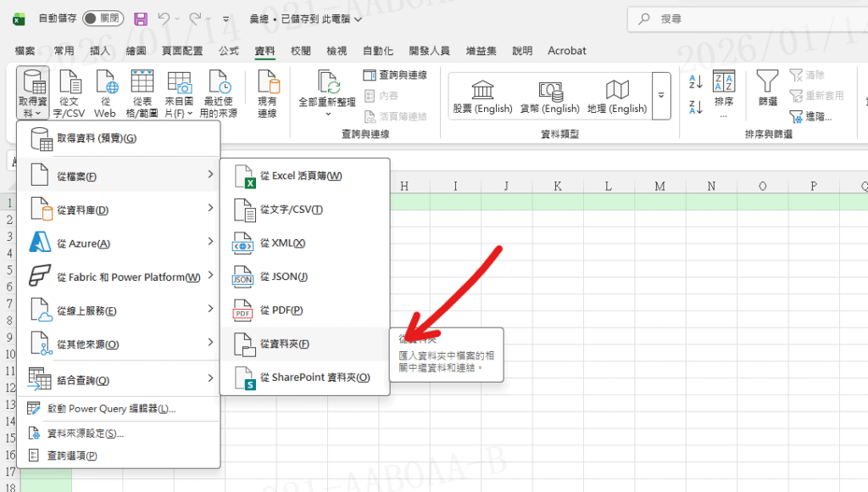The width and height of the screenshot is (868, 492).
Task: Click the save icon in title bar
Action: tap(141, 18)
